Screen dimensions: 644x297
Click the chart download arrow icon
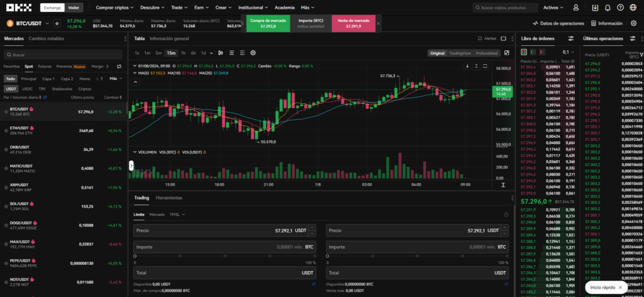(467, 66)
